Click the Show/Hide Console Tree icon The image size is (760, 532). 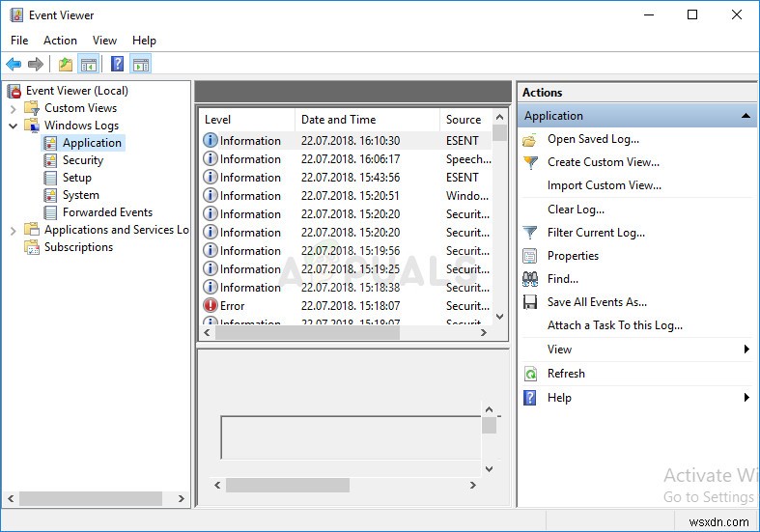click(x=89, y=65)
